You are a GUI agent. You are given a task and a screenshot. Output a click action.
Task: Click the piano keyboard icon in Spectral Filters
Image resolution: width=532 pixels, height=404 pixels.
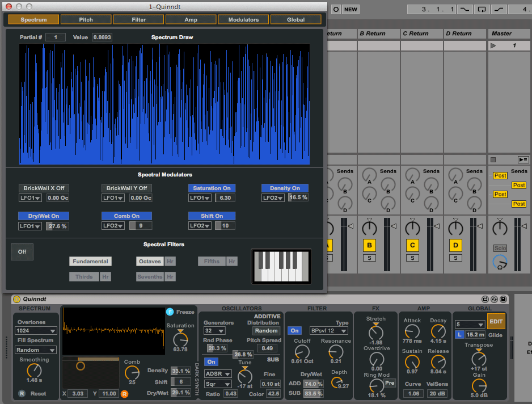point(281,266)
